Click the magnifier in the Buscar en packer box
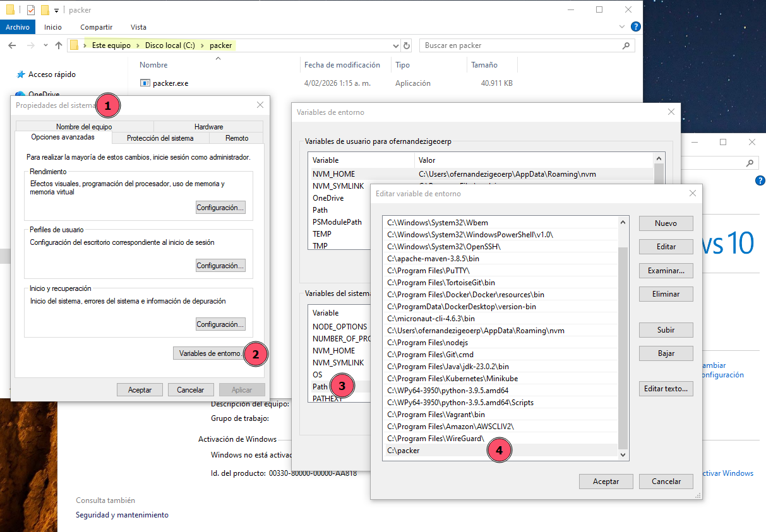The image size is (766, 532). point(625,45)
